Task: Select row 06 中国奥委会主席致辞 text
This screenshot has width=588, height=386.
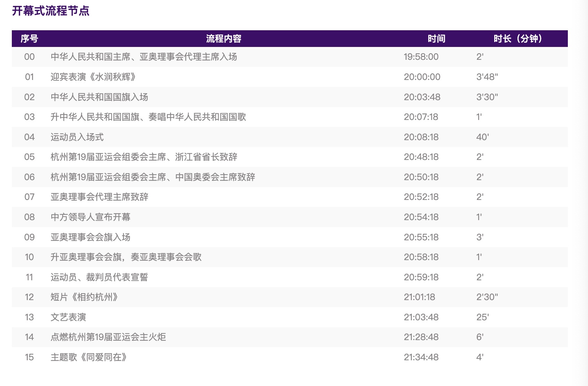Action: pos(153,177)
